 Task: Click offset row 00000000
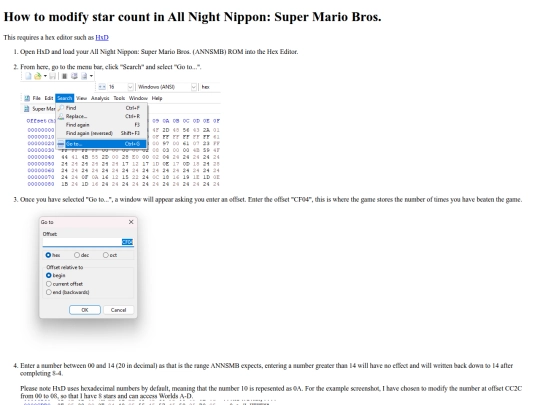pyautogui.click(x=41, y=130)
